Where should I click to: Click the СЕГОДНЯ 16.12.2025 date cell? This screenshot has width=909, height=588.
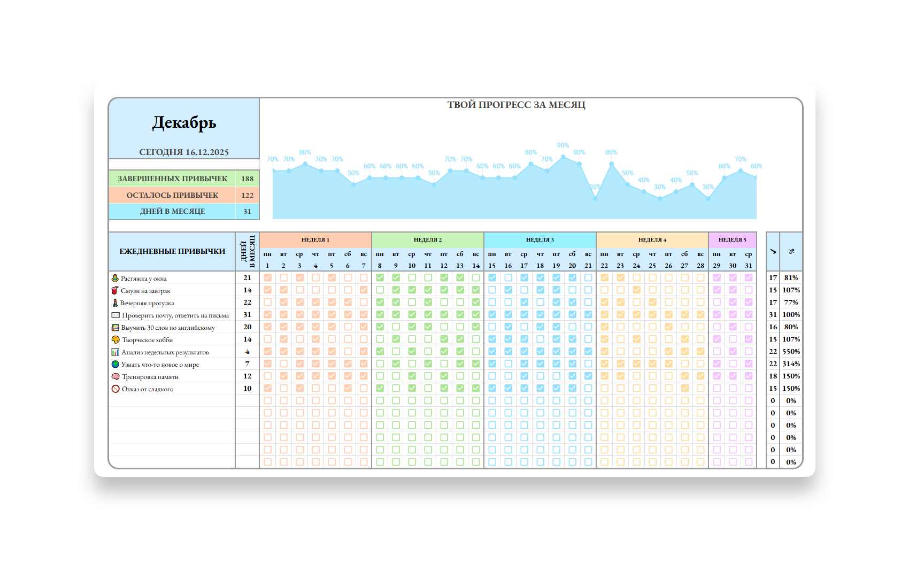[x=184, y=152]
